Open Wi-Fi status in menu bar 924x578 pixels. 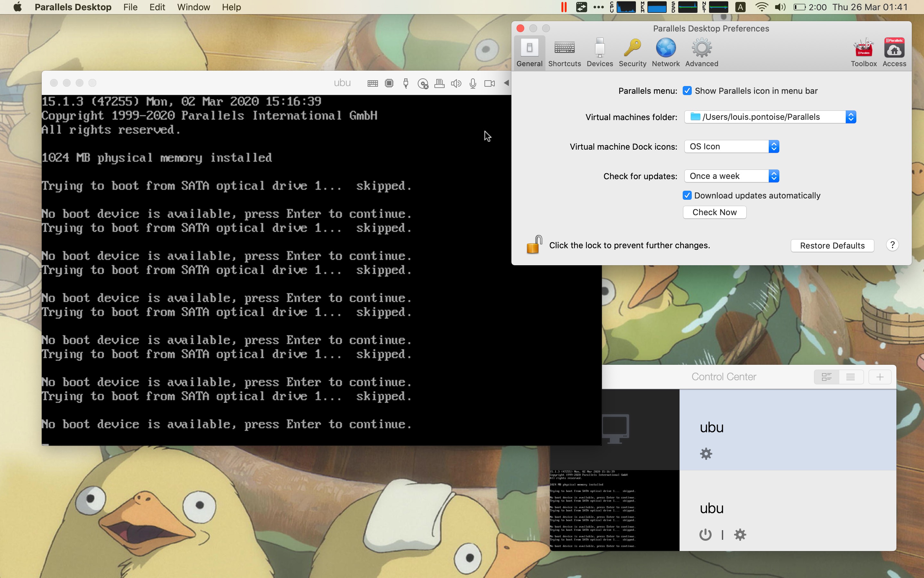coord(762,7)
